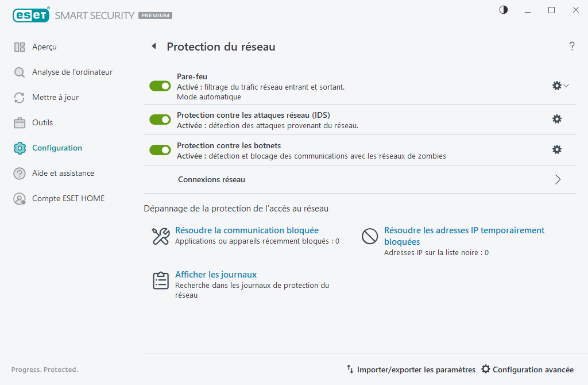Open Connexions réseau chevron arrow

(558, 179)
